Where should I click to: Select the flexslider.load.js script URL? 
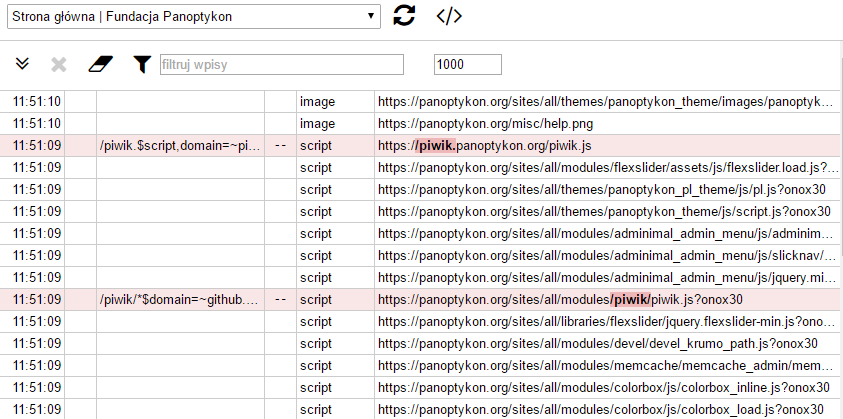tap(608, 168)
